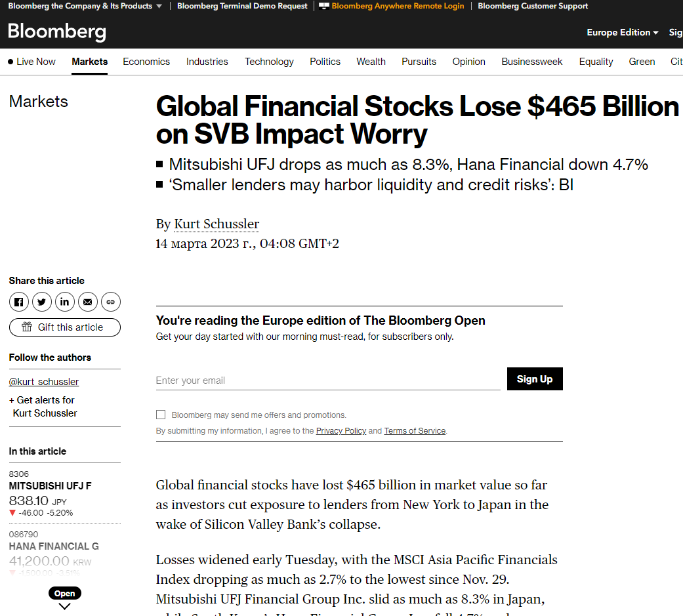Viewport: 683px width, 616px height.
Task: Click the Sign Up button
Action: [535, 379]
